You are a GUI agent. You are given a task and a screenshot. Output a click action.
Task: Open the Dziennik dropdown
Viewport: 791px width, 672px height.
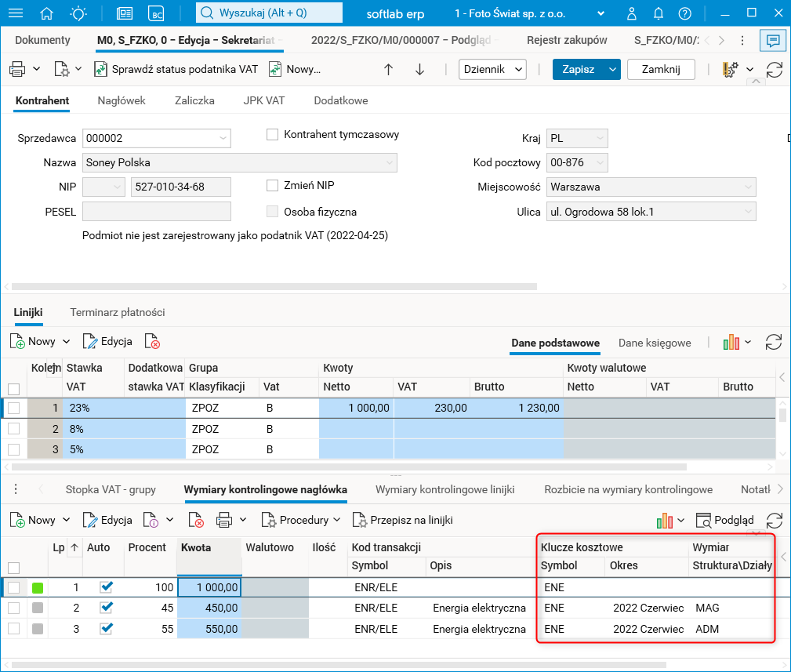[492, 69]
